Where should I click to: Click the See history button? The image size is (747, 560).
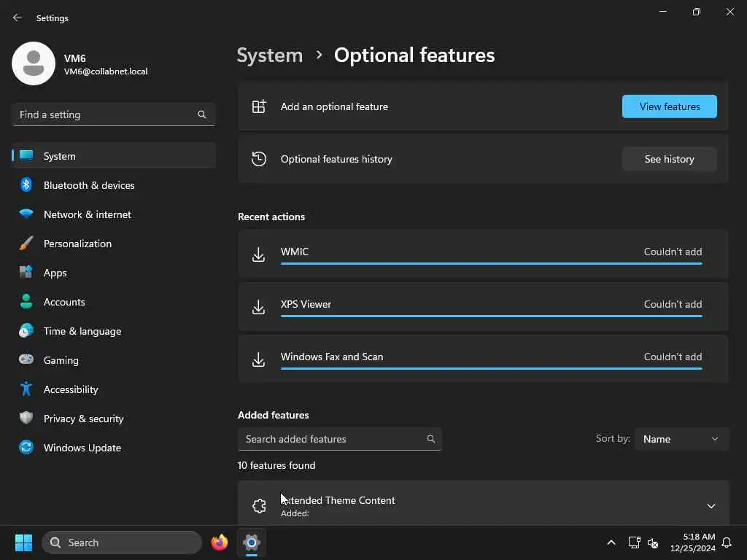click(669, 159)
